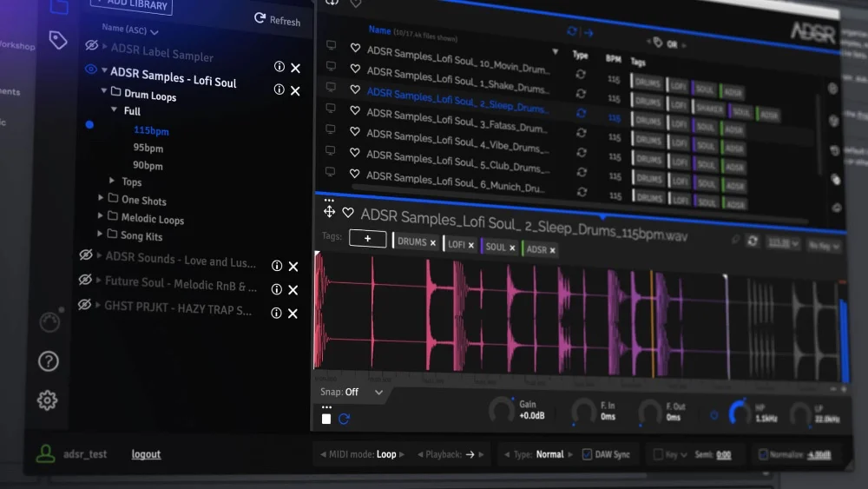
Task: Select the 90bpm folder
Action: (x=148, y=166)
